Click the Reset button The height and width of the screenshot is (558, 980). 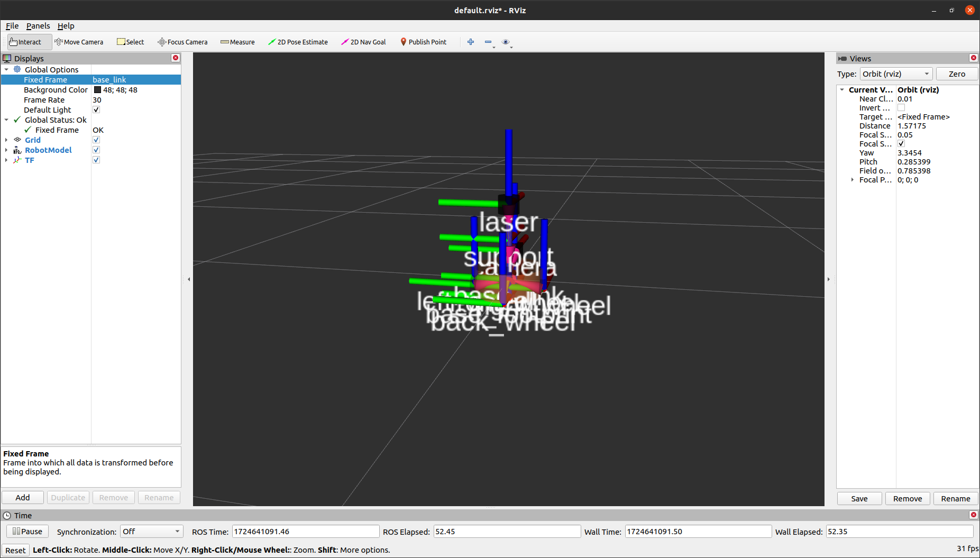[x=15, y=551]
